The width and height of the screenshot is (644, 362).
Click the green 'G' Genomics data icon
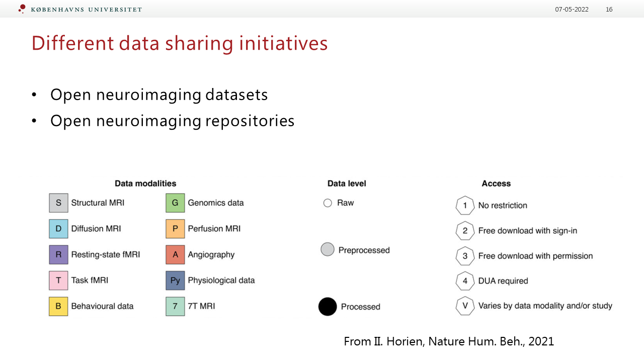[175, 203]
